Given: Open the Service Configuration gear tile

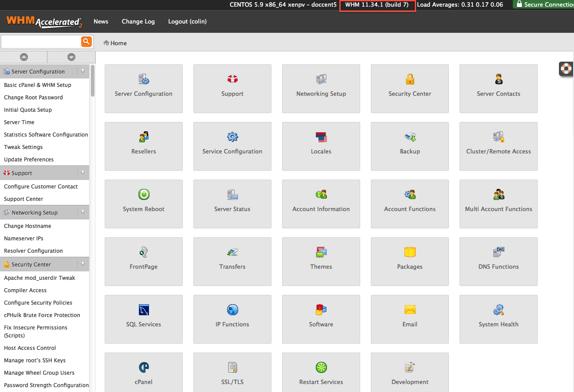Looking at the screenshot, I should 232,146.
